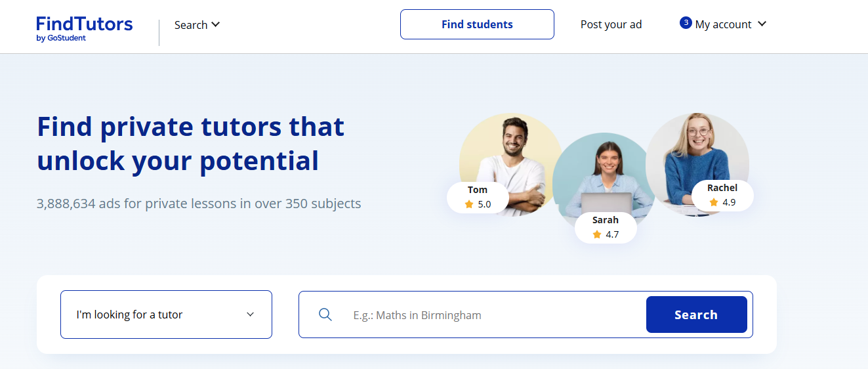Click Tom's name on the rating badge
Image resolution: width=868 pixels, height=369 pixels.
(478, 190)
